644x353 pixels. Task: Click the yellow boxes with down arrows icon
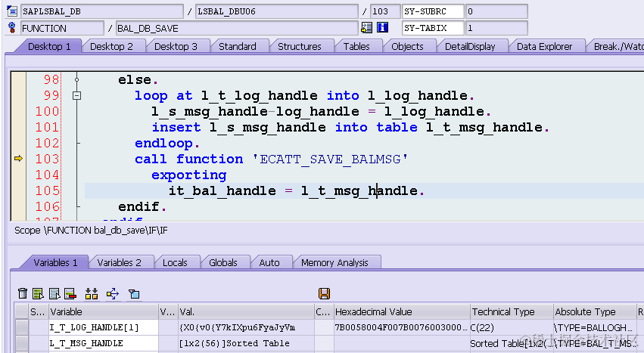[x=92, y=293]
